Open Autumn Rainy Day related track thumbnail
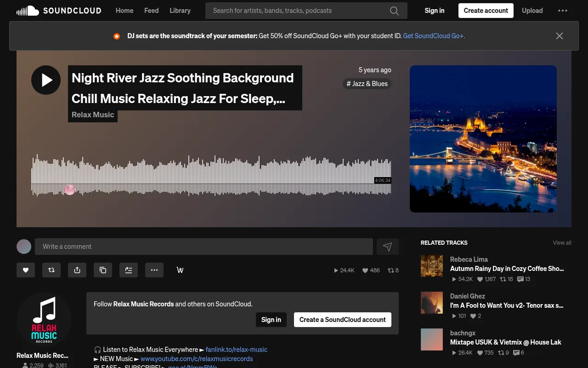Viewport: 588px width, 368px height. pyautogui.click(x=432, y=266)
